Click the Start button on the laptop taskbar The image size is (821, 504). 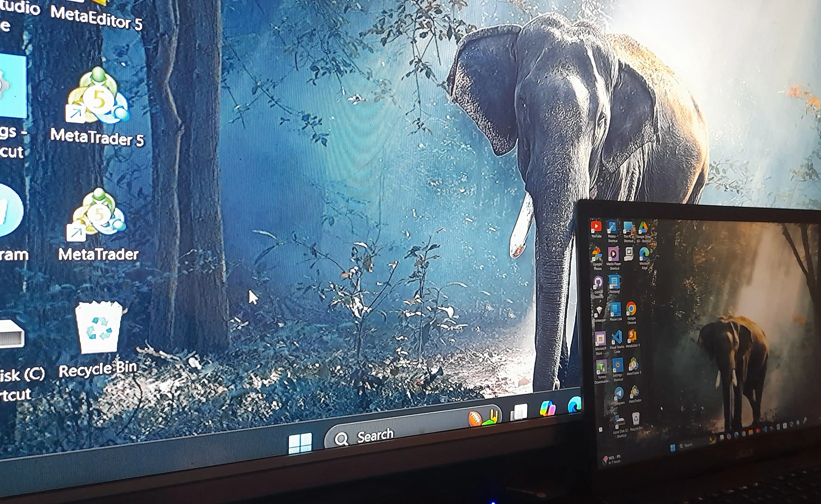[x=673, y=448]
